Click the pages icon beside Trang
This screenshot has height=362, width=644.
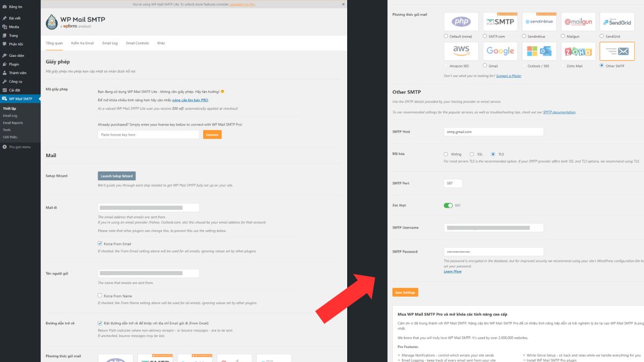(x=4, y=35)
